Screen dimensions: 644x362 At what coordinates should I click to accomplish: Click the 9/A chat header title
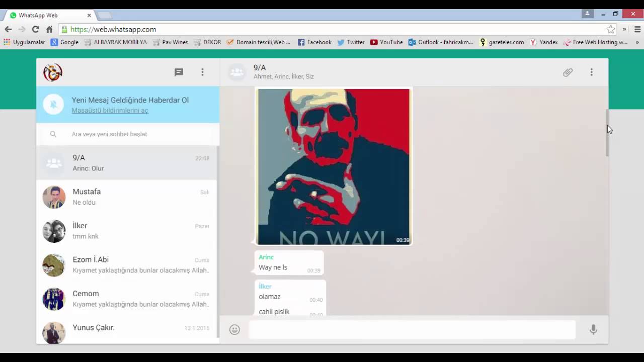tap(260, 67)
